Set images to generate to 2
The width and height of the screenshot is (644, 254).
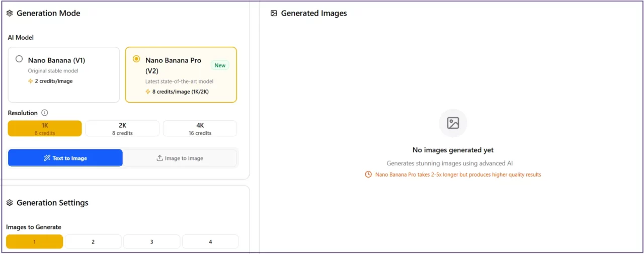(93, 242)
